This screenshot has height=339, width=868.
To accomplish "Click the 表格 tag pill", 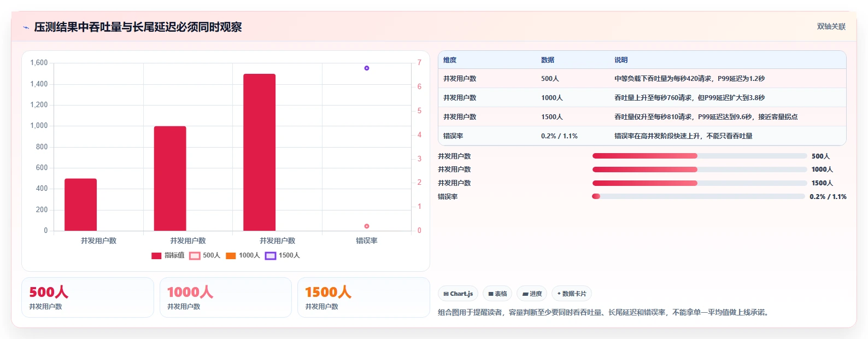I will point(497,294).
